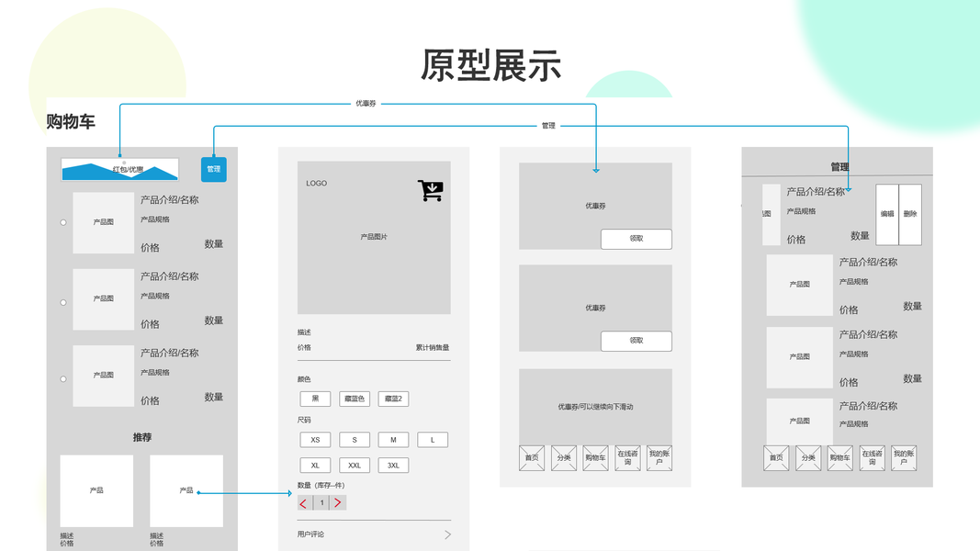Tap 我的账户 icon in 管理 screen nav
The image size is (980, 551).
pos(904,458)
